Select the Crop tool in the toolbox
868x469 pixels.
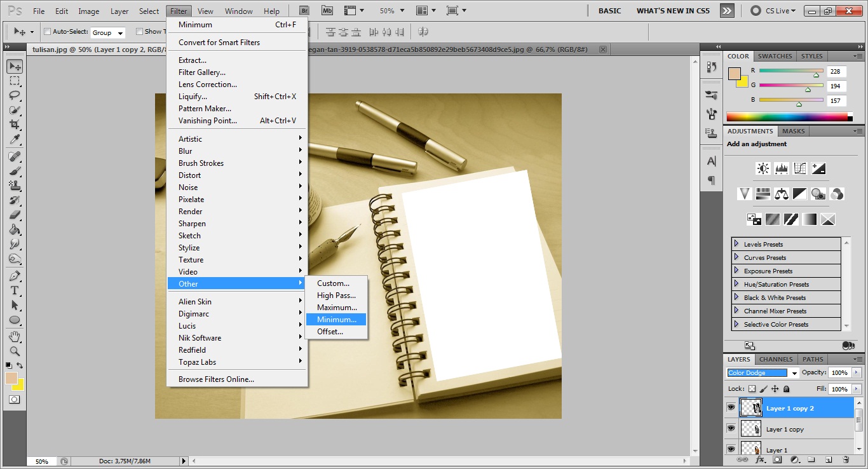(15, 125)
